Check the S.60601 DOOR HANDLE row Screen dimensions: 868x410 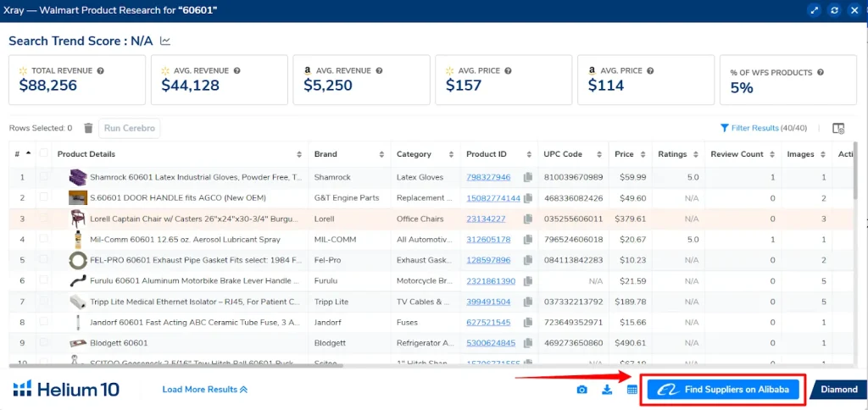44,197
